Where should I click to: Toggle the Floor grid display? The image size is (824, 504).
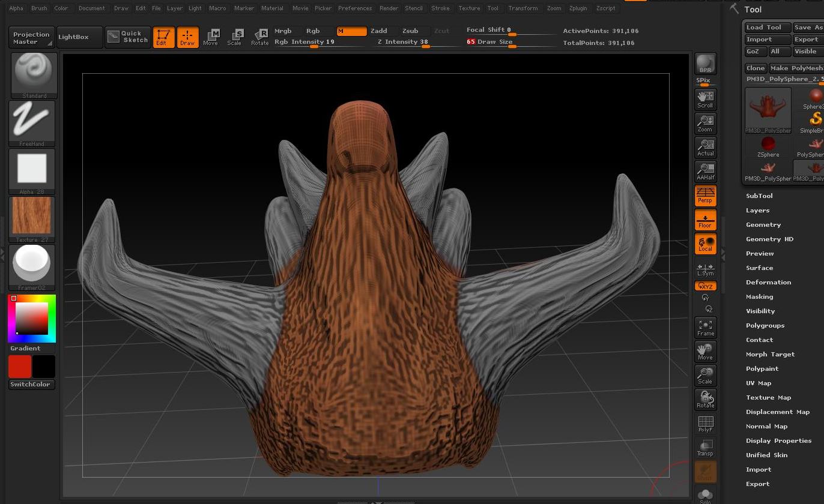pos(704,220)
